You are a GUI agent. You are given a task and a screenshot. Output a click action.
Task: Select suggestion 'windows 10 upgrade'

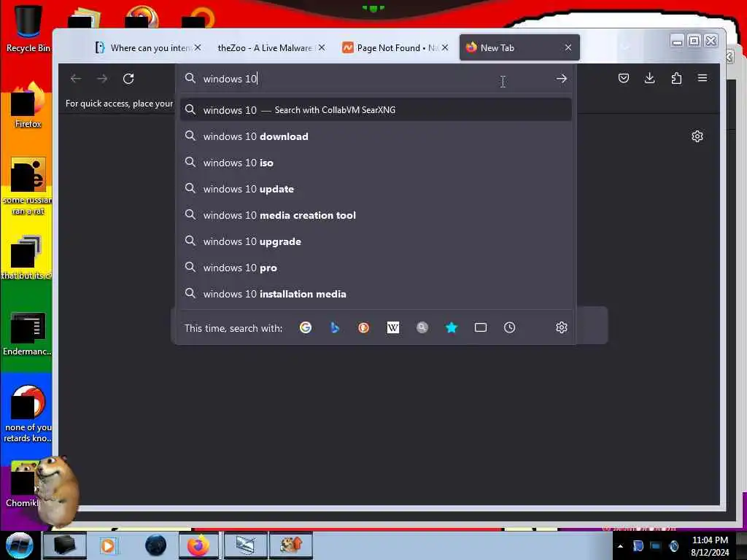pos(376,241)
